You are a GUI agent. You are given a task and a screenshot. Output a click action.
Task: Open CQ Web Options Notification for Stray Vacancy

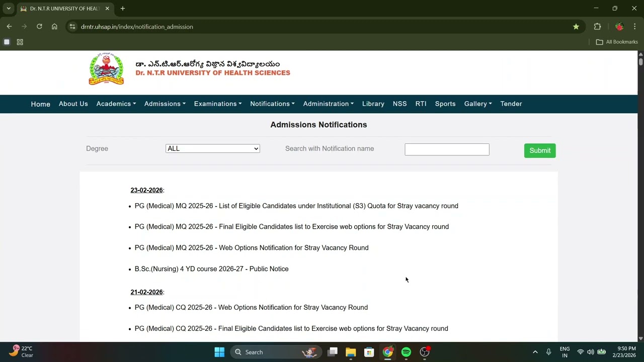point(251,308)
